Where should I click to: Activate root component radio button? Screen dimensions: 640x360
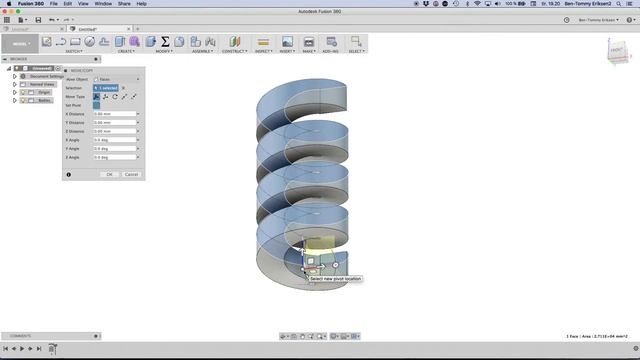click(58, 68)
